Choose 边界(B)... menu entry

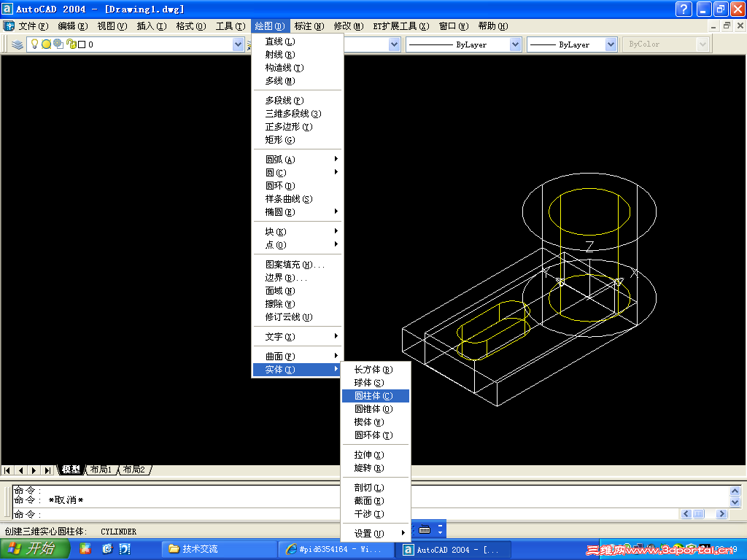coord(298,278)
